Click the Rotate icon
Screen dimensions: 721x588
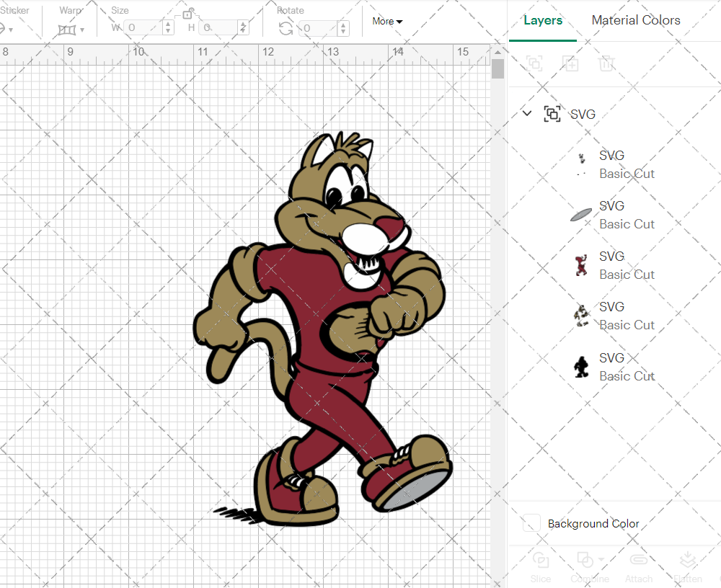point(286,28)
